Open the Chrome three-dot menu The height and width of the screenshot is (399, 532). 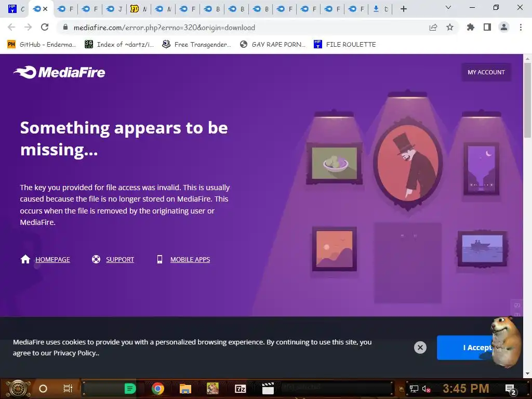(521, 27)
